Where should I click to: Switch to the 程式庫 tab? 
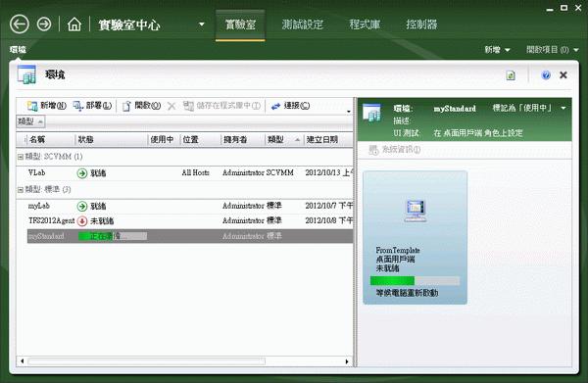365,24
